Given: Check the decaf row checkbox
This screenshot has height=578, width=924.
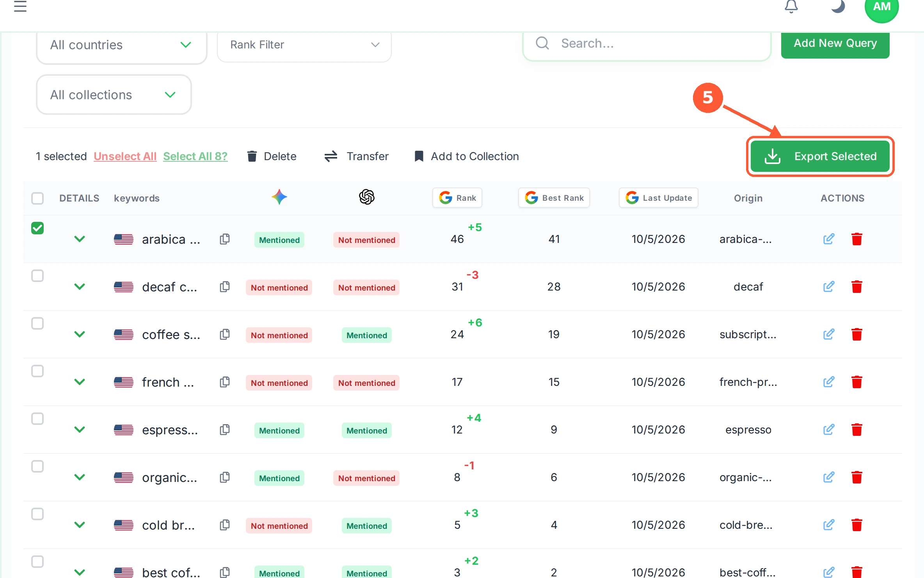Looking at the screenshot, I should (x=37, y=276).
